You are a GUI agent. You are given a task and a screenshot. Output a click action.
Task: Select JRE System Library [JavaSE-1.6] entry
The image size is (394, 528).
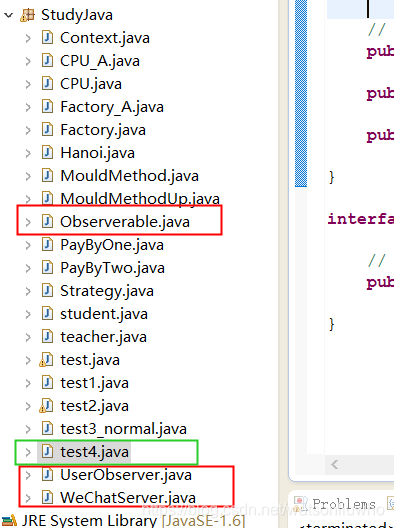point(133,521)
